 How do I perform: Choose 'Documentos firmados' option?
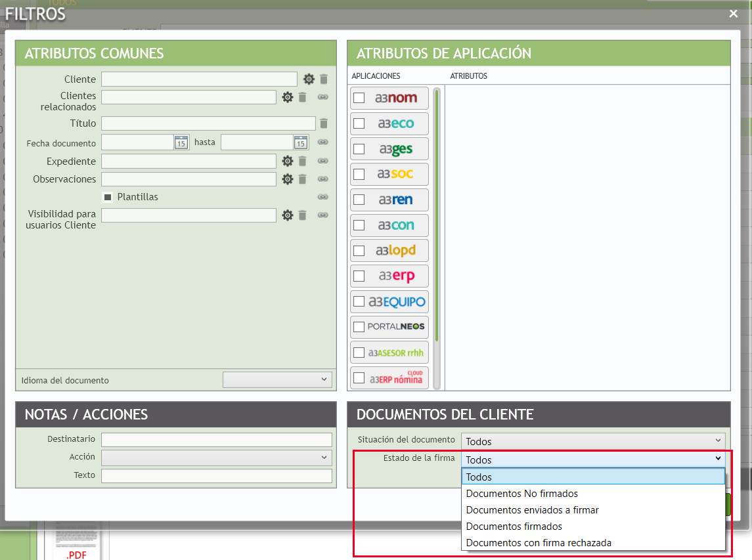pos(593,527)
